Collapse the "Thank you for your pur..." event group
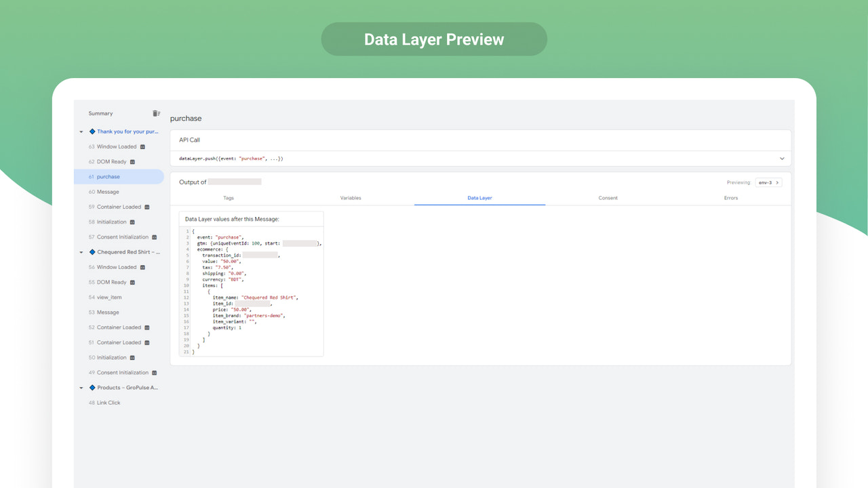Viewport: 868px width, 488px height. tap(81, 131)
